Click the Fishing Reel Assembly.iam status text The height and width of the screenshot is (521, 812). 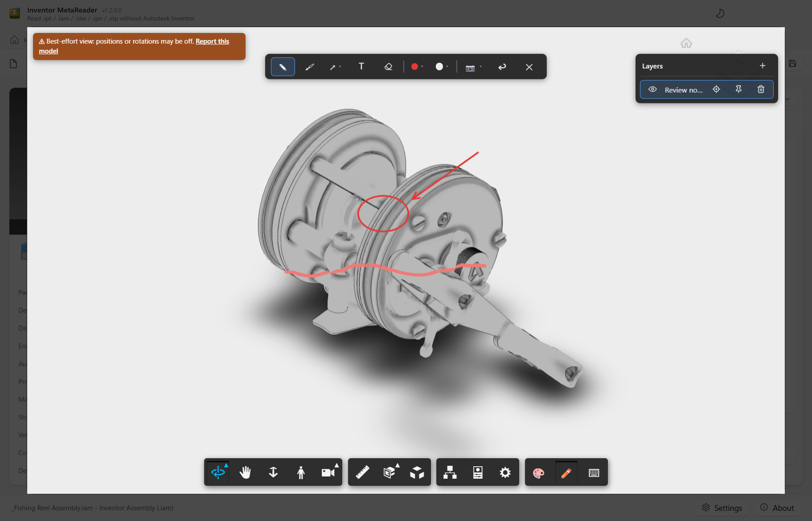tap(92, 508)
